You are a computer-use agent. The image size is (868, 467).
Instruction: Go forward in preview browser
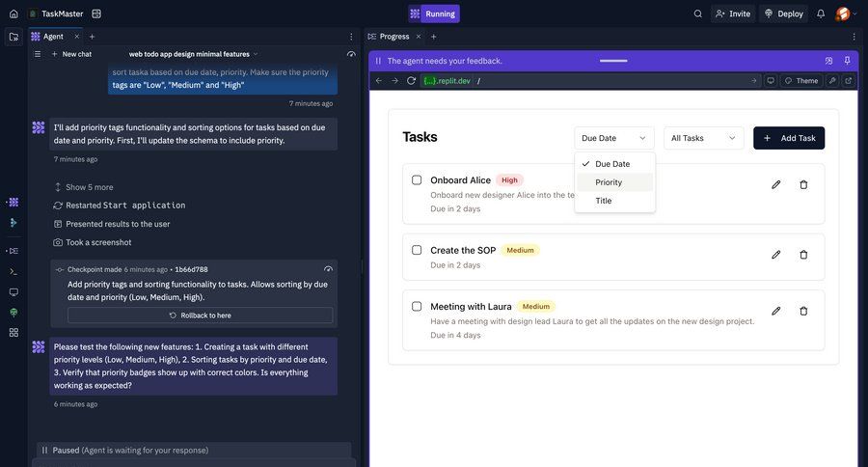394,81
